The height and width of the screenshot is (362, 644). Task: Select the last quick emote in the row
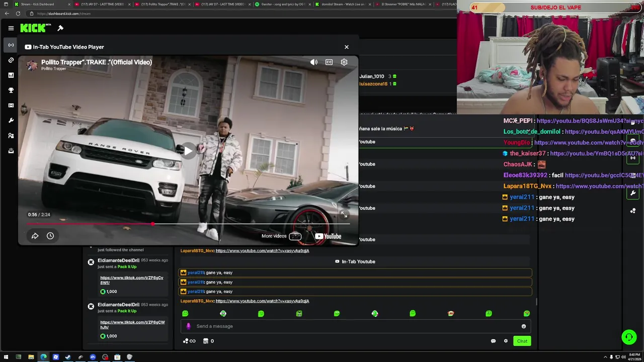pos(527,313)
